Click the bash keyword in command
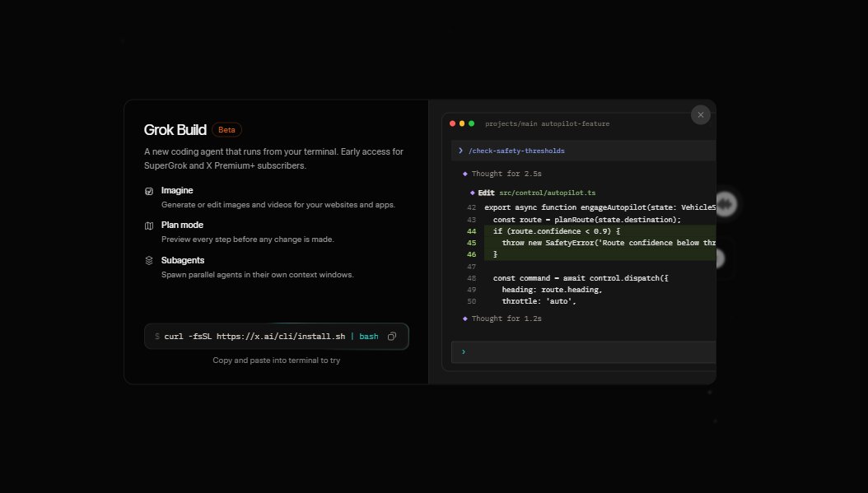The width and height of the screenshot is (868, 493). click(x=369, y=337)
